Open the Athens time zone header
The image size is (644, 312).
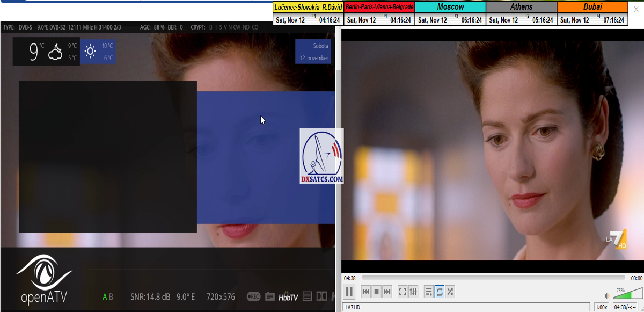pyautogui.click(x=521, y=7)
